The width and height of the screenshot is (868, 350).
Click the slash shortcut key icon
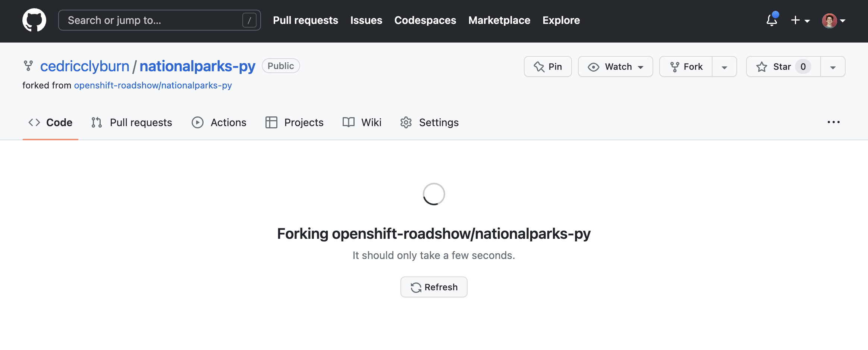(249, 20)
